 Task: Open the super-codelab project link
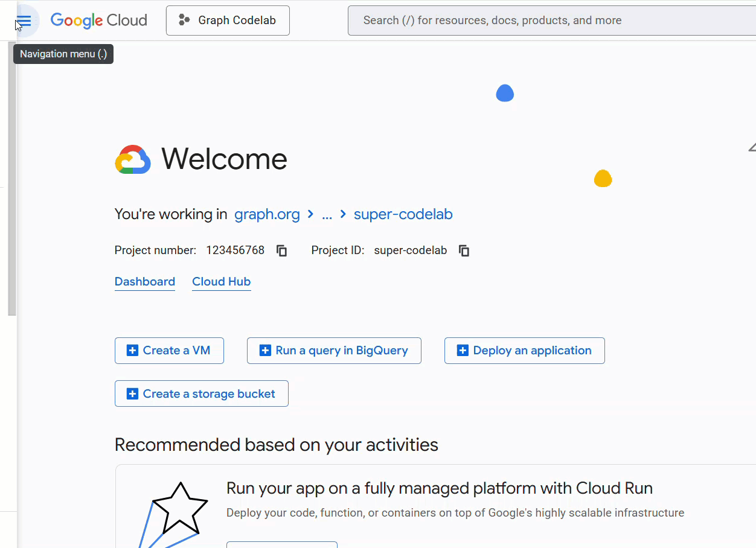(403, 214)
